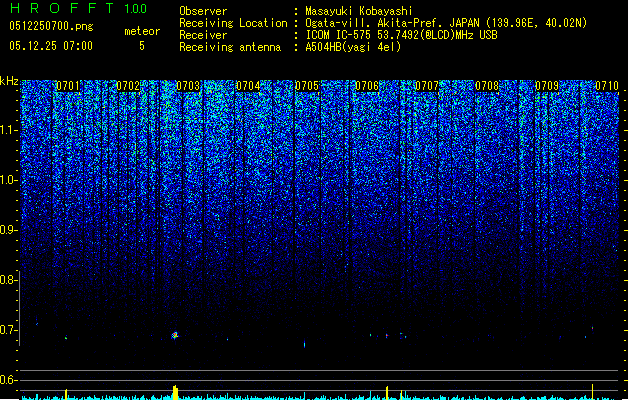Click the Receiving antenna label
The width and height of the screenshot is (629, 400).
[x=230, y=47]
